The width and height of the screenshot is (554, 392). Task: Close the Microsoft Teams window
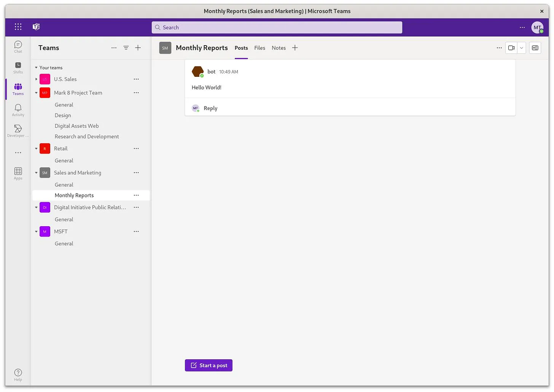pyautogui.click(x=542, y=11)
